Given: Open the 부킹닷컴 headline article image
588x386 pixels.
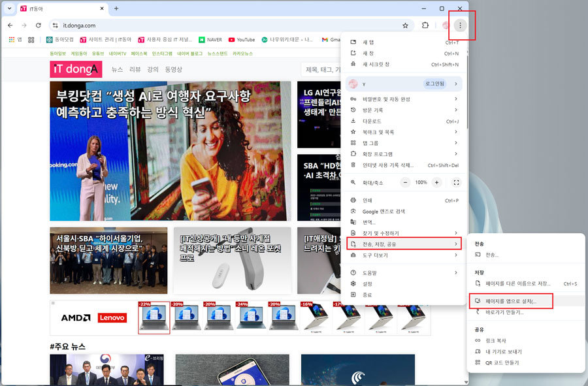Looking at the screenshot, I should [x=170, y=150].
